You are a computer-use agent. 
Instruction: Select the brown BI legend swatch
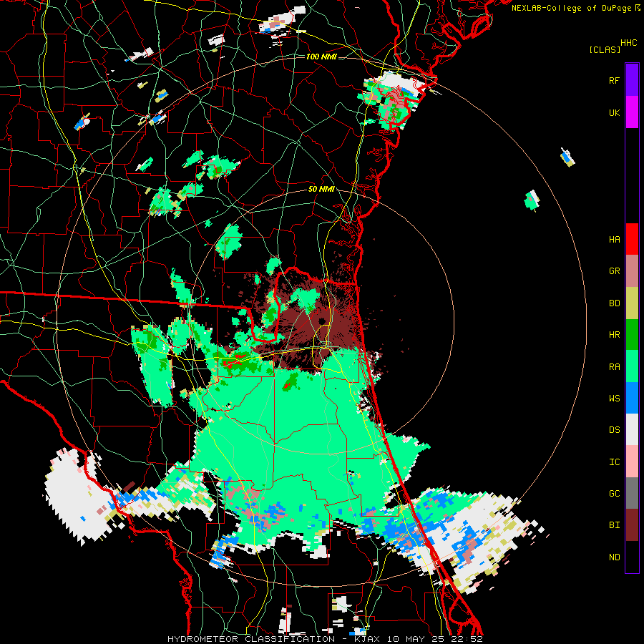[632, 525]
